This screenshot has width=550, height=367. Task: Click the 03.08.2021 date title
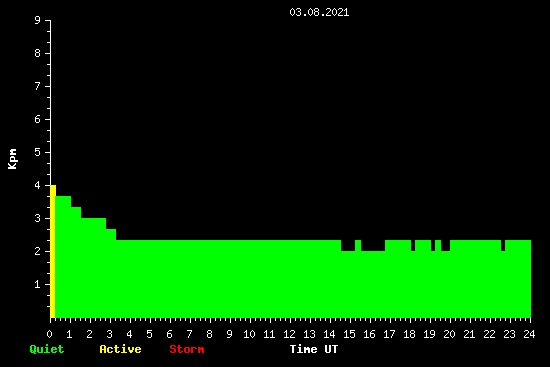319,12
